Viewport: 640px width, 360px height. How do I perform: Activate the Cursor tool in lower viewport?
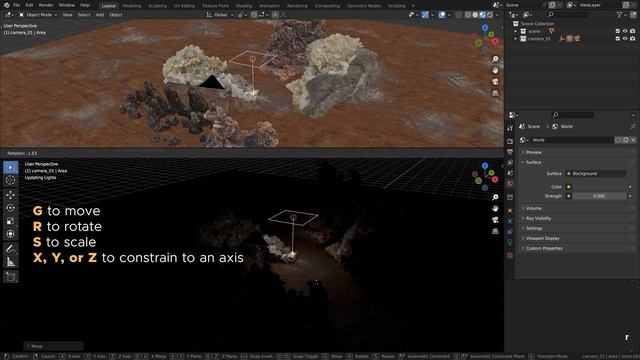[x=11, y=180]
